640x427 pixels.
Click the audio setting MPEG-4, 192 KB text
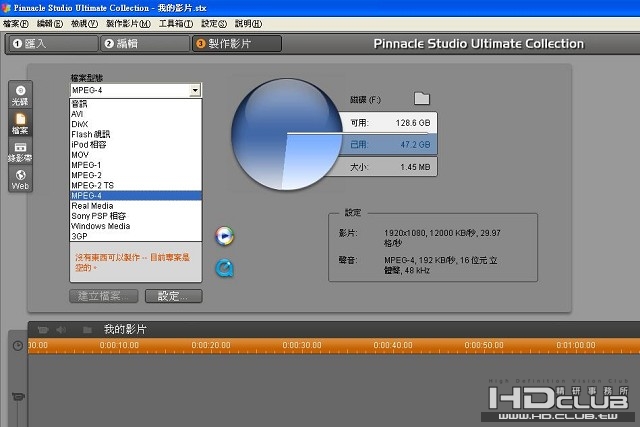440,265
